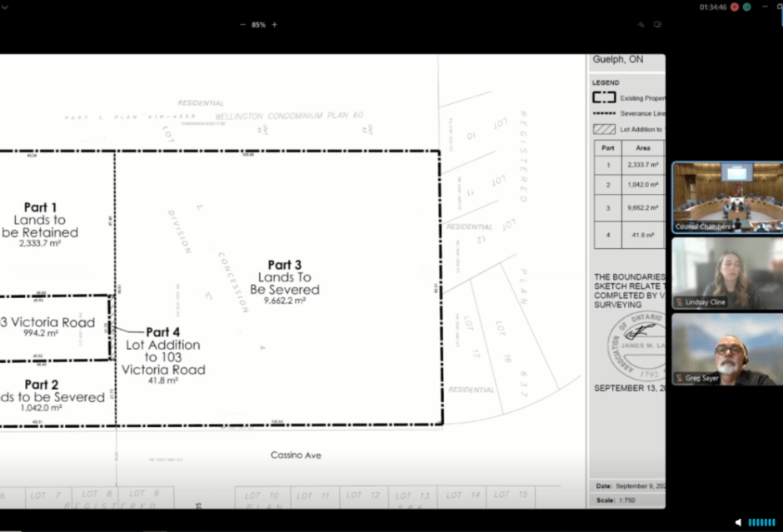Click the red recording indicator icon
The image size is (783, 532).
click(734, 7)
